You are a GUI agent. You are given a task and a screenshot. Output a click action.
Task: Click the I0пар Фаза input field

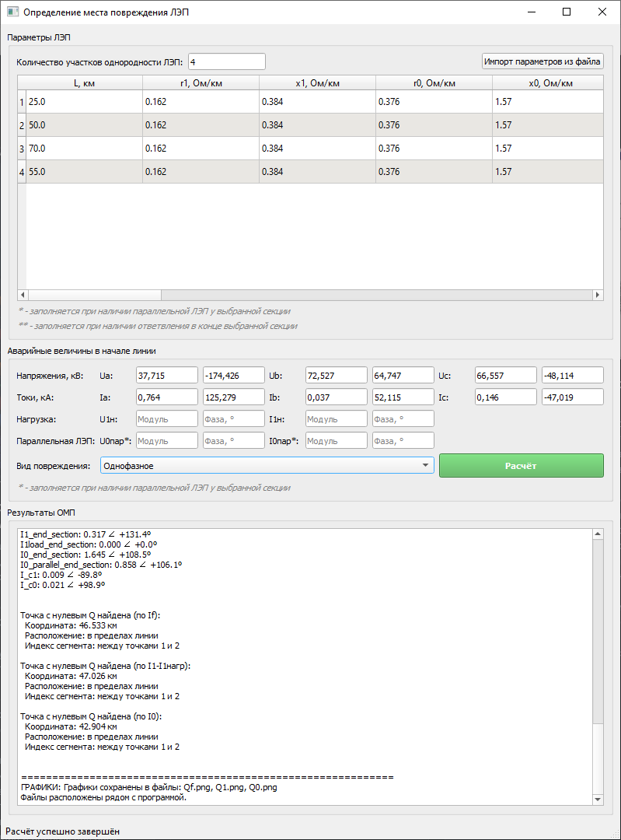pos(403,441)
